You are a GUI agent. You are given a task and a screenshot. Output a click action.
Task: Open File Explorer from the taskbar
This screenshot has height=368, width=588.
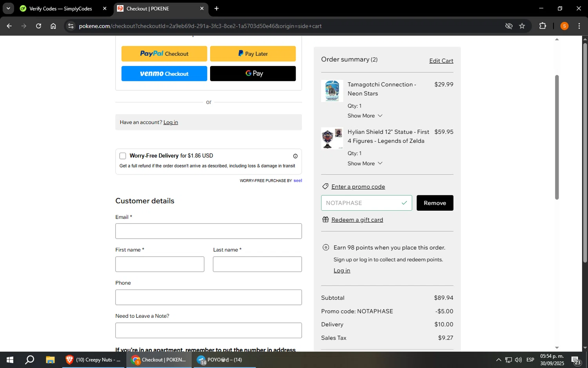(50, 360)
